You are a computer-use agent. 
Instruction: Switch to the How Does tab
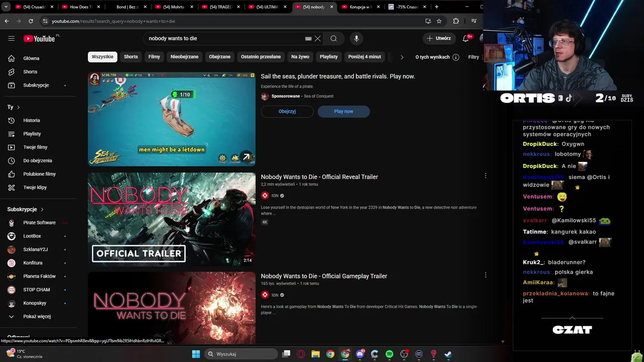[x=80, y=7]
